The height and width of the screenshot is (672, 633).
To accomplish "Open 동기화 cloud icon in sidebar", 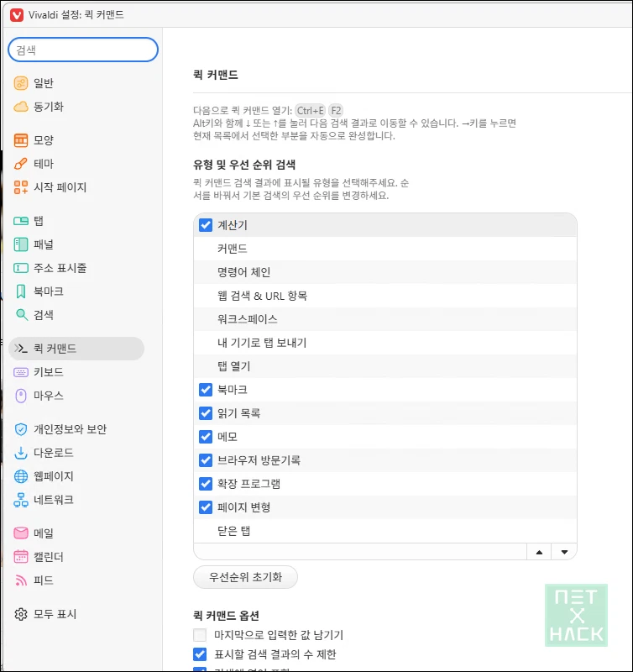I will [20, 107].
